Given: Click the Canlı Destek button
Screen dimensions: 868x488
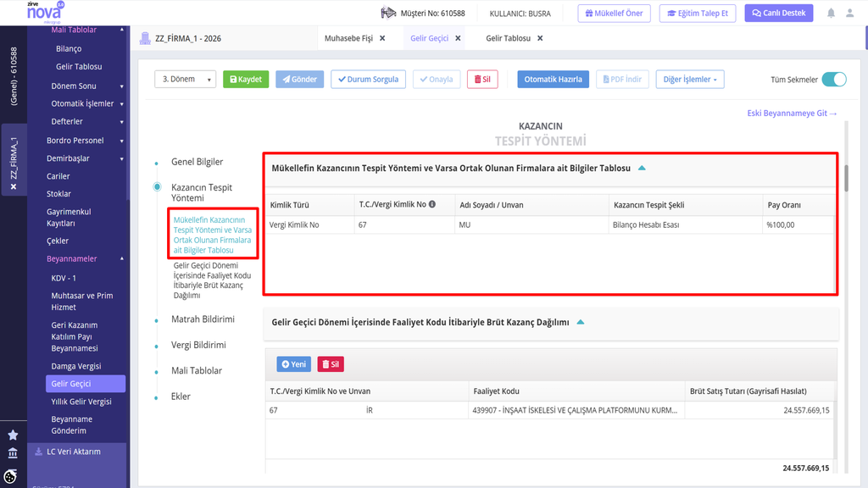Looking at the screenshot, I should click(779, 14).
